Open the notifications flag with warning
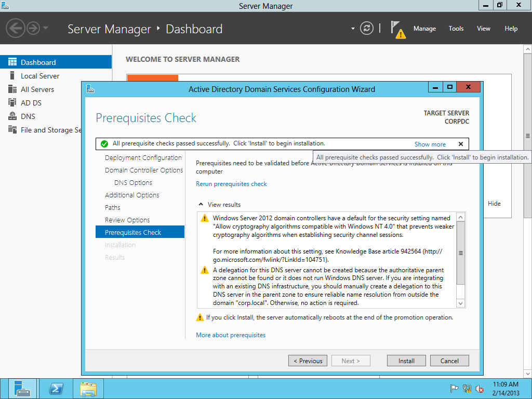This screenshot has height=399, width=532. click(x=397, y=30)
